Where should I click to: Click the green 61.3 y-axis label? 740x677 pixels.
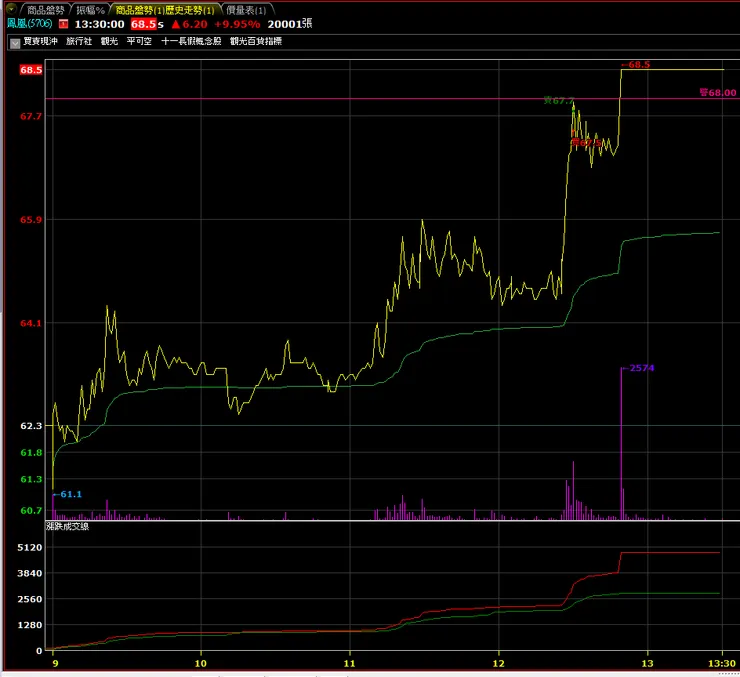pyautogui.click(x=31, y=479)
